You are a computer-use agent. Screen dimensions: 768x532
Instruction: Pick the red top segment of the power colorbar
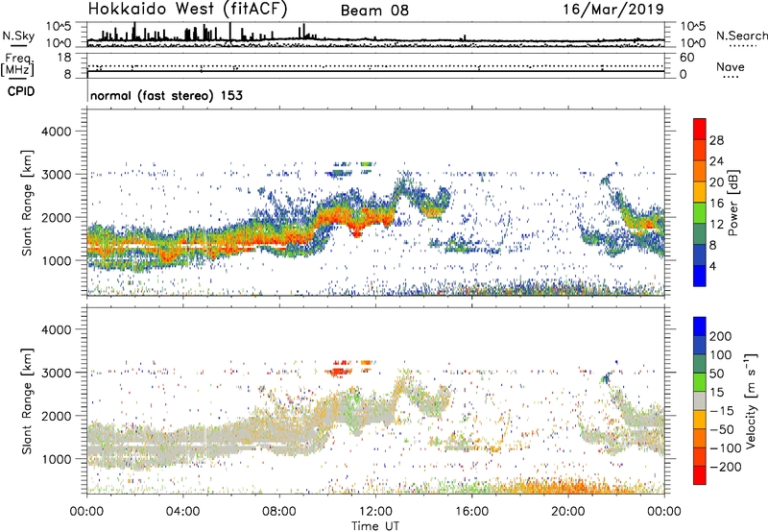coord(700,130)
